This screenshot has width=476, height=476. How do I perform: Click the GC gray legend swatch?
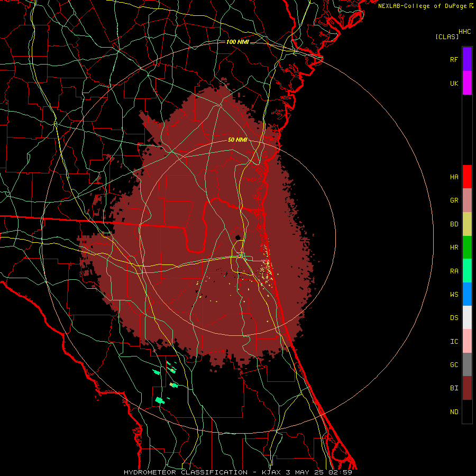tap(467, 364)
